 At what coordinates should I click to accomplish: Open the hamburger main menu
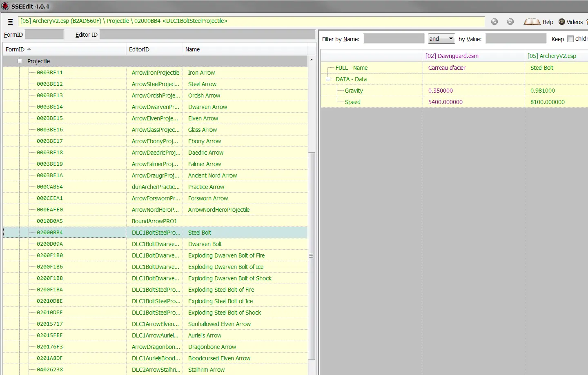click(x=11, y=22)
